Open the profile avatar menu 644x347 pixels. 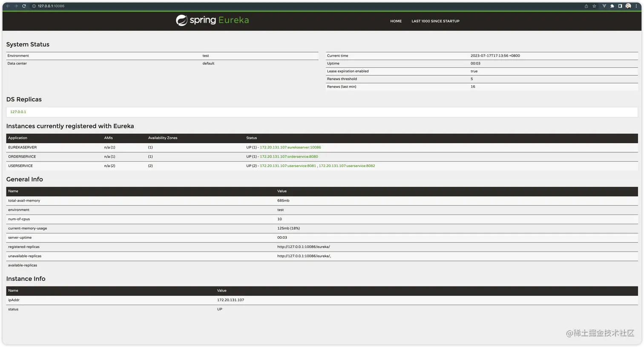click(628, 6)
